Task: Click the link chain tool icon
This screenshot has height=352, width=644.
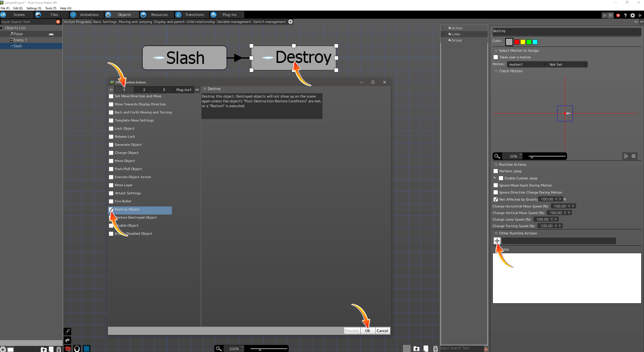Action: (x=67, y=331)
